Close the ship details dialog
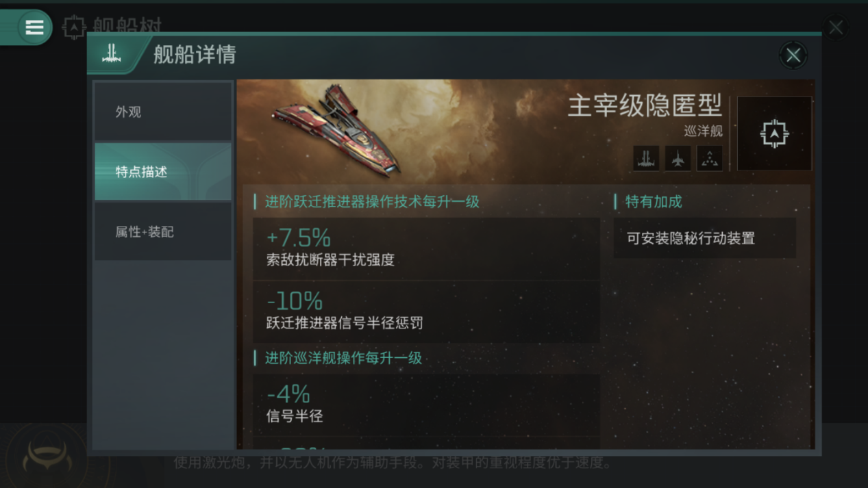Viewport: 868px width, 488px height. point(793,55)
